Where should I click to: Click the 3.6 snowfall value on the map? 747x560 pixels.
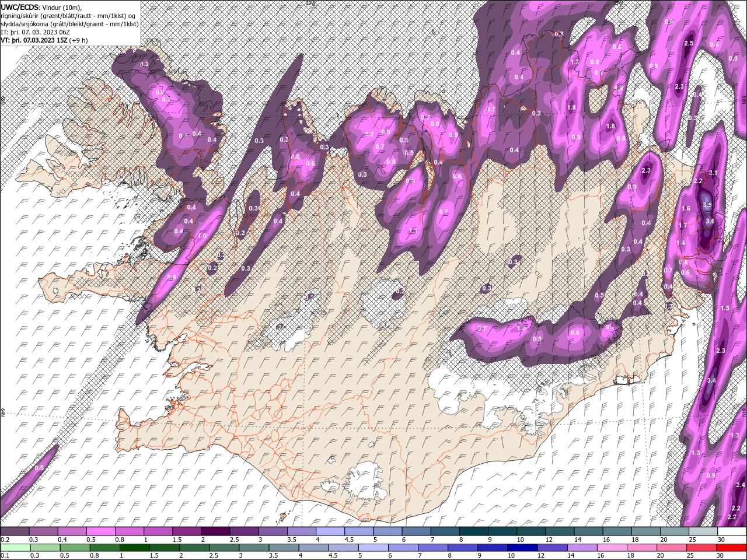click(x=710, y=221)
